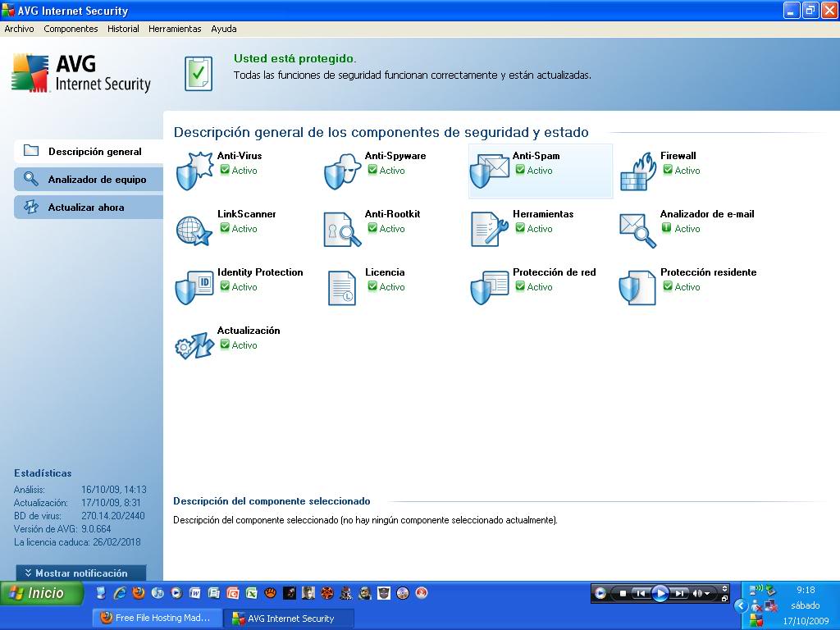The height and width of the screenshot is (630, 840).
Task: Click the Anti-Spyware Activo status checkmark
Action: tap(373, 170)
